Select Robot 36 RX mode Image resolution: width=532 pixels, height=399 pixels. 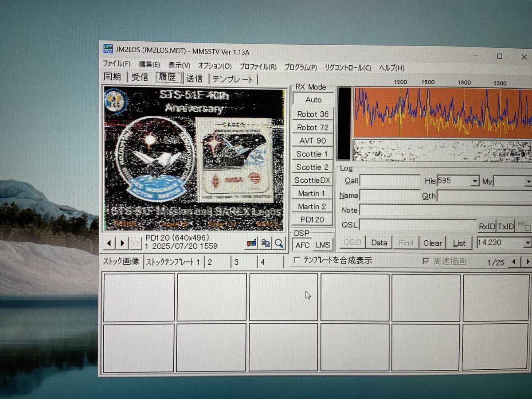click(313, 114)
